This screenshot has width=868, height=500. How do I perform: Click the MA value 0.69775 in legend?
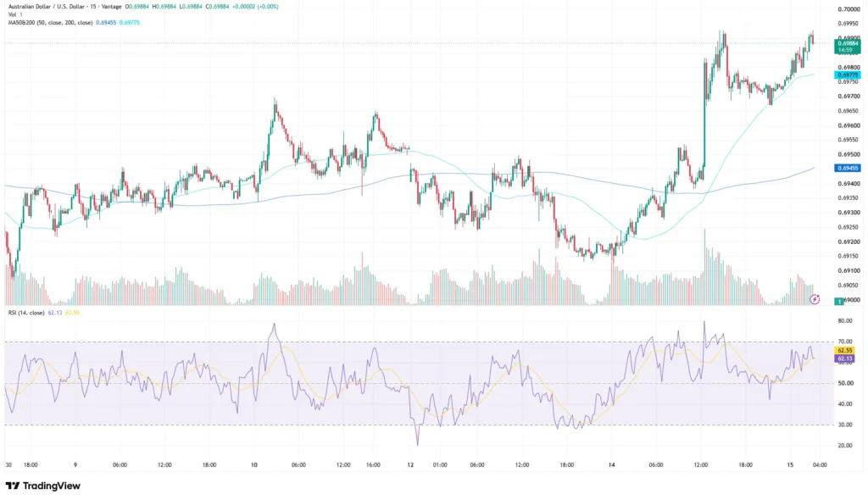tap(130, 23)
